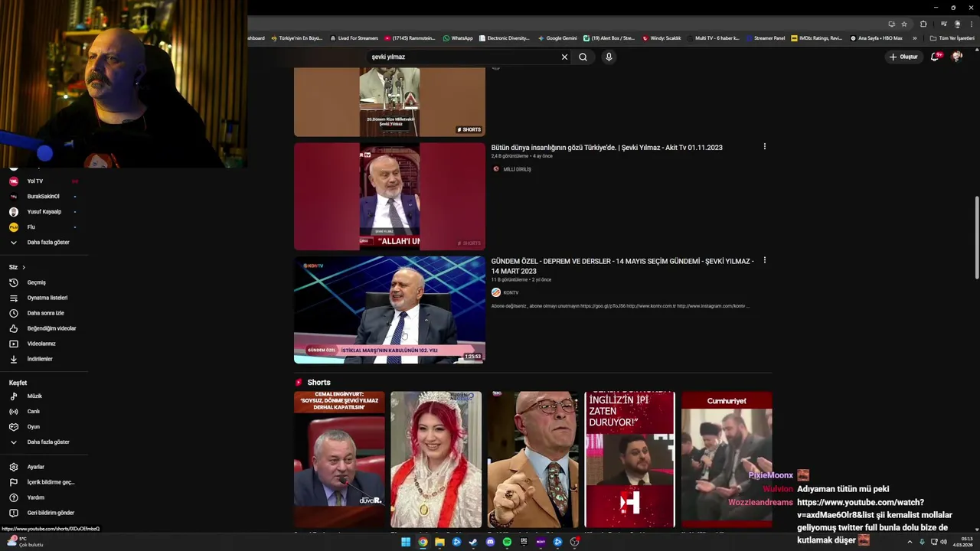This screenshot has width=980, height=551.
Task: Open the red-haired bride short thumbnail
Action: [436, 459]
